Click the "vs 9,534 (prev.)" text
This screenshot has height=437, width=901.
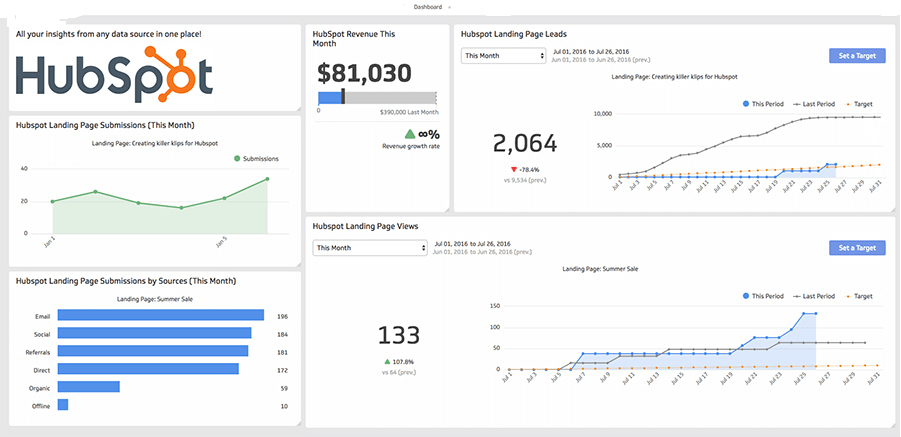coord(525,180)
